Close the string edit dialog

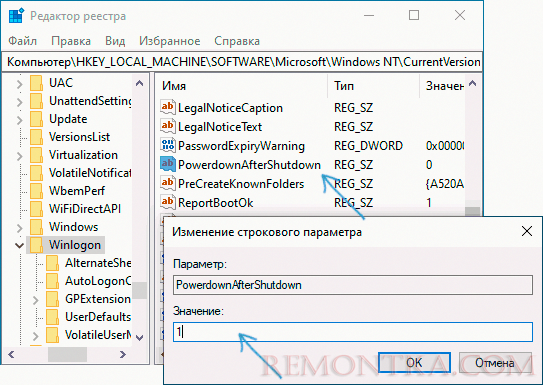527,231
